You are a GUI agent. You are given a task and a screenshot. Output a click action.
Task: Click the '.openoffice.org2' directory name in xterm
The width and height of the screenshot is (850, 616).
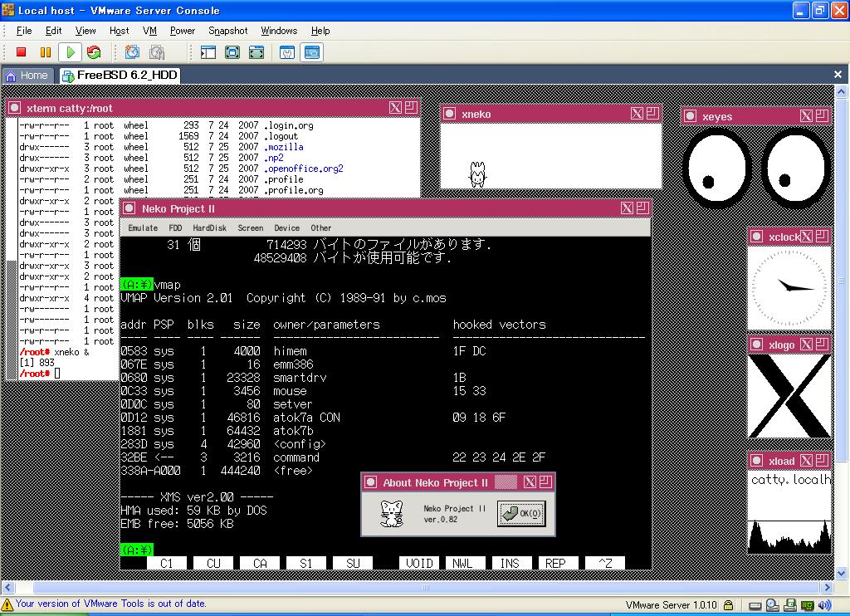click(304, 169)
